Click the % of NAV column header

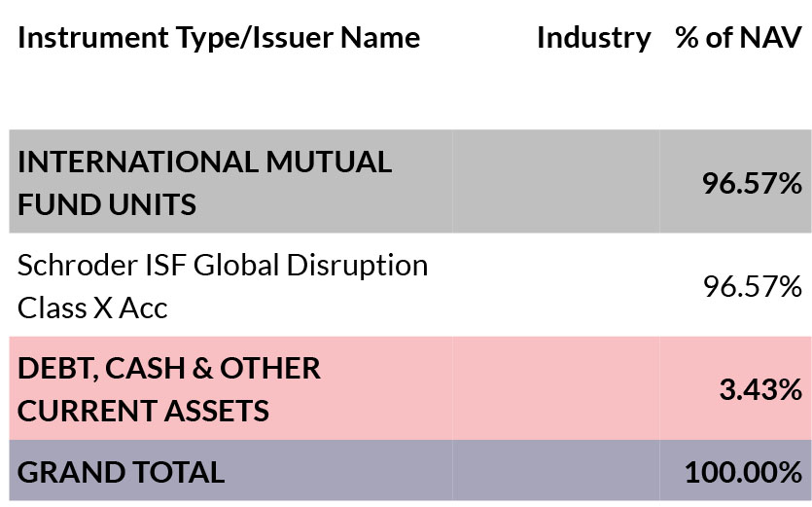pos(738,38)
